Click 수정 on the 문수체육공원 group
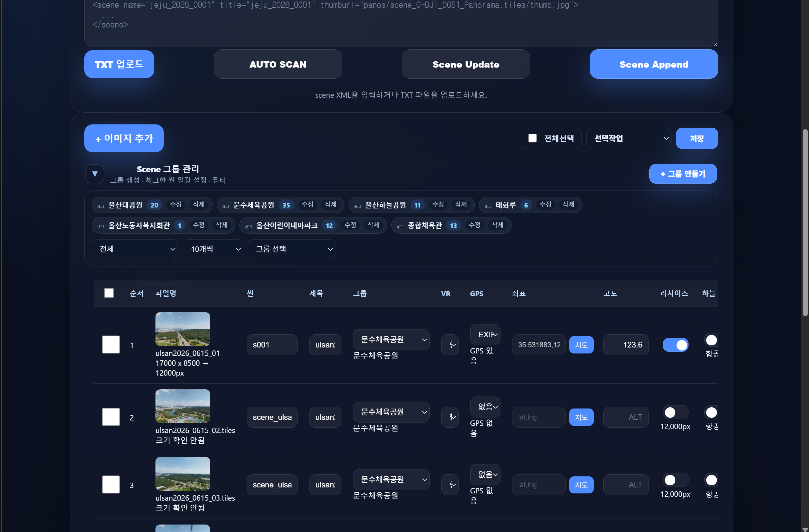809x532 pixels. pos(308,205)
